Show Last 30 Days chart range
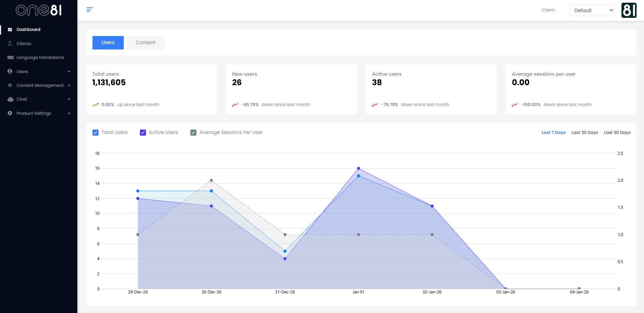 584,133
